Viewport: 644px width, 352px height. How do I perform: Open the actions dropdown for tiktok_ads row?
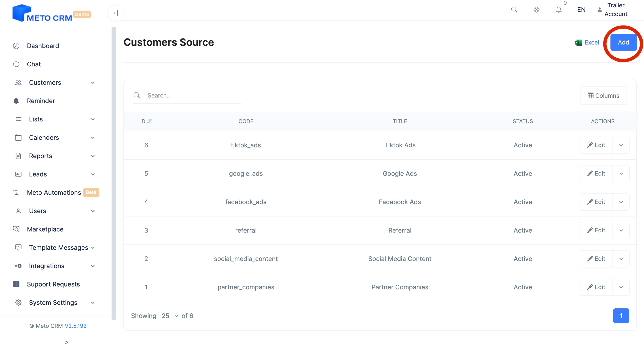coord(621,145)
